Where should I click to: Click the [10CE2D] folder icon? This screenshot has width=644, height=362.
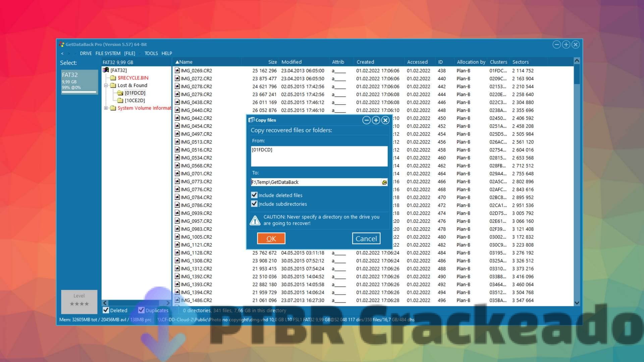(120, 101)
